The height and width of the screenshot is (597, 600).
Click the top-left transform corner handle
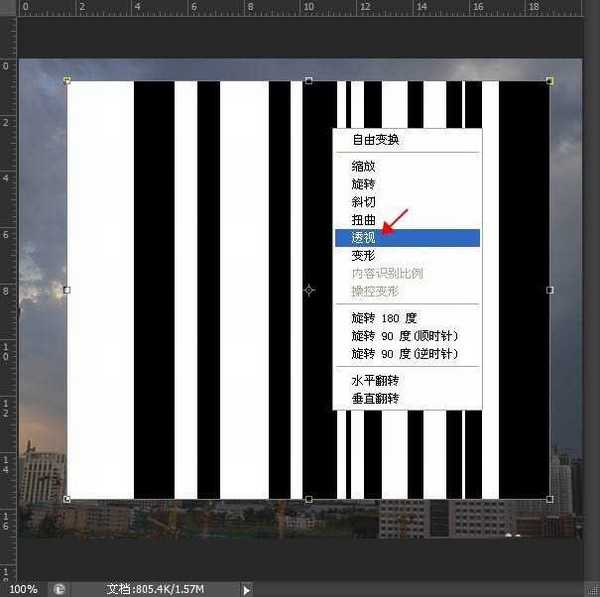(67, 80)
